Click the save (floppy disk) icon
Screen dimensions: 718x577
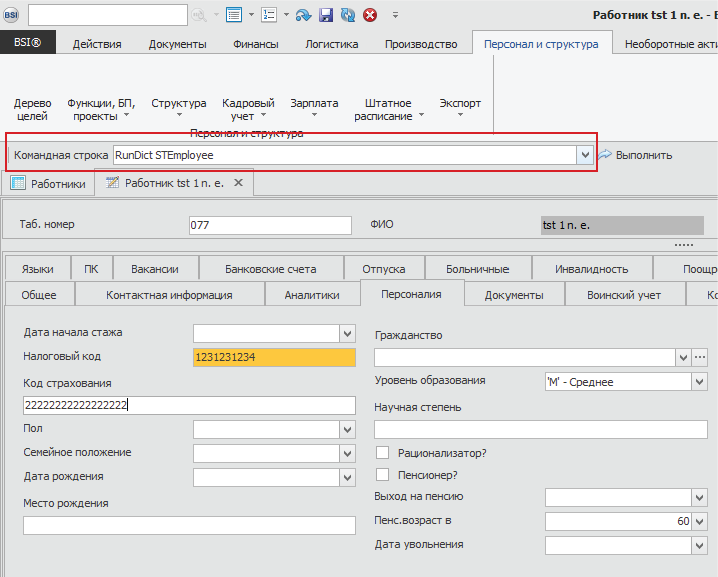326,15
